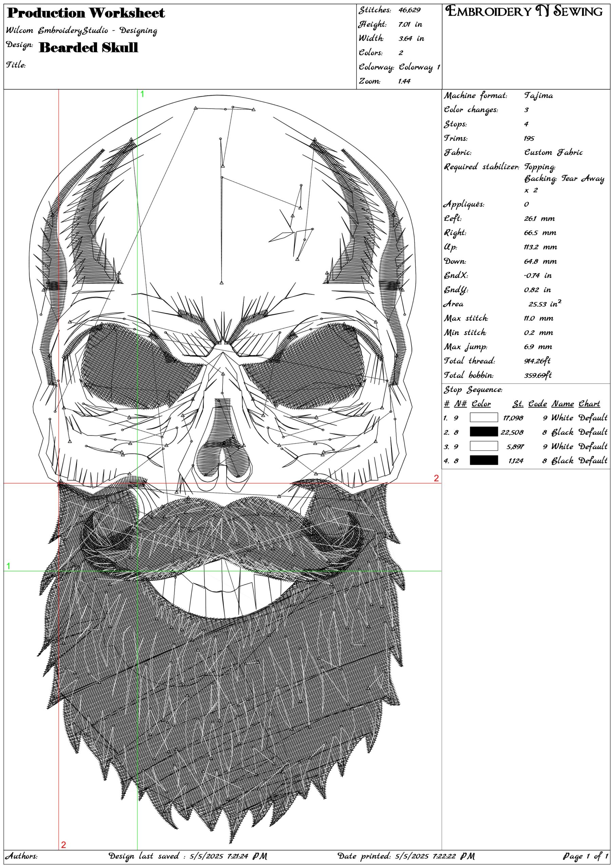Click stitch count 22,508 in stop sequence
The height and width of the screenshot is (868, 614).
pos(512,432)
